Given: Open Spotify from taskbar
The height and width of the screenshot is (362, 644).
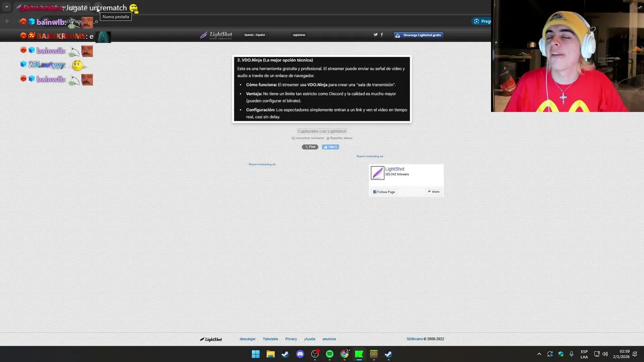Looking at the screenshot, I should (x=330, y=354).
